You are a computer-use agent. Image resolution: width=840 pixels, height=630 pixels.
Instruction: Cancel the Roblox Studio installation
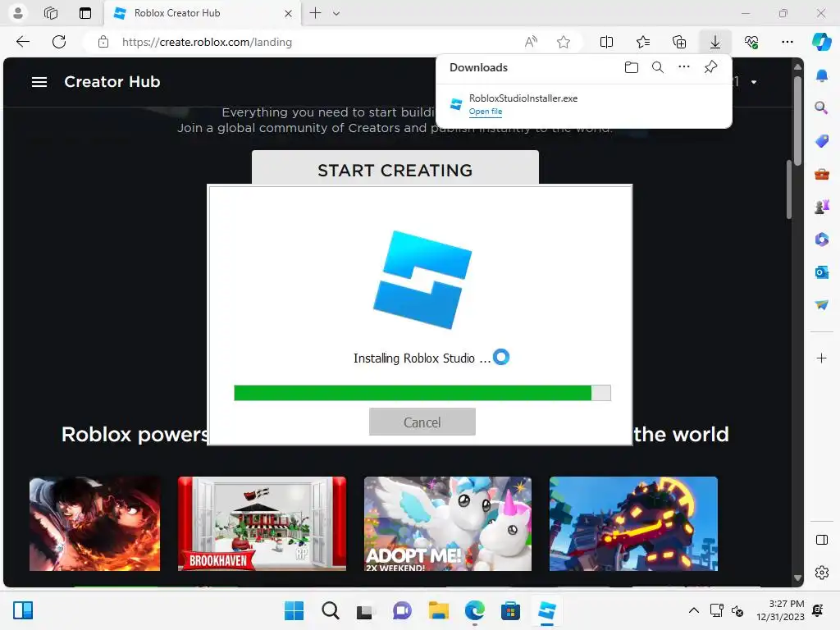pyautogui.click(x=422, y=422)
